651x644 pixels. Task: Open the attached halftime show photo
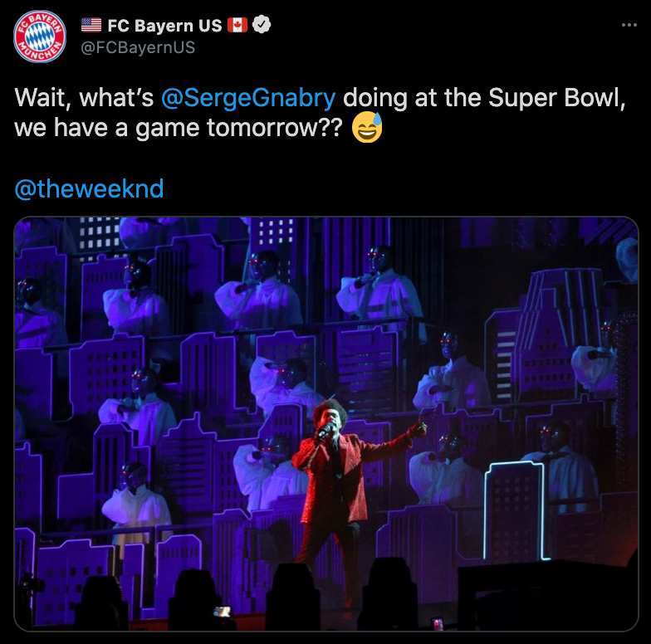coord(326,423)
